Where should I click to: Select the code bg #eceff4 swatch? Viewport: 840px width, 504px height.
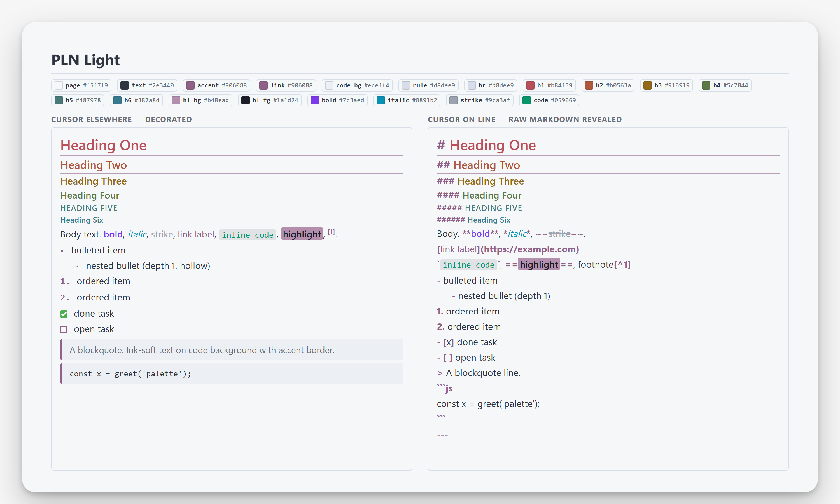pyautogui.click(x=357, y=85)
